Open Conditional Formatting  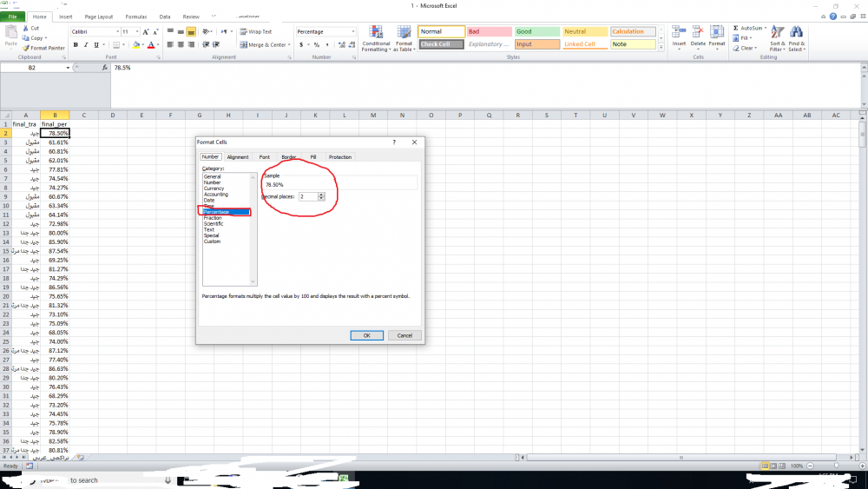tap(376, 39)
